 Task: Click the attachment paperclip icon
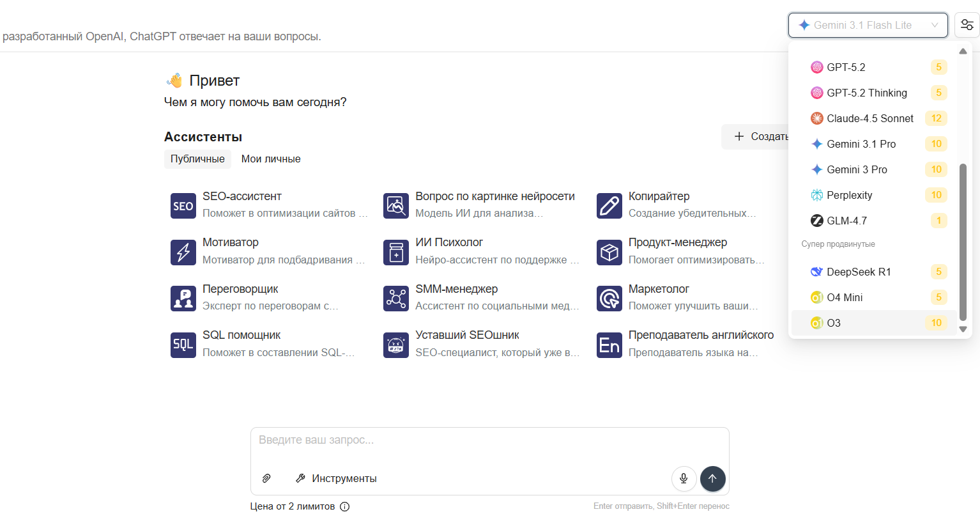click(266, 478)
